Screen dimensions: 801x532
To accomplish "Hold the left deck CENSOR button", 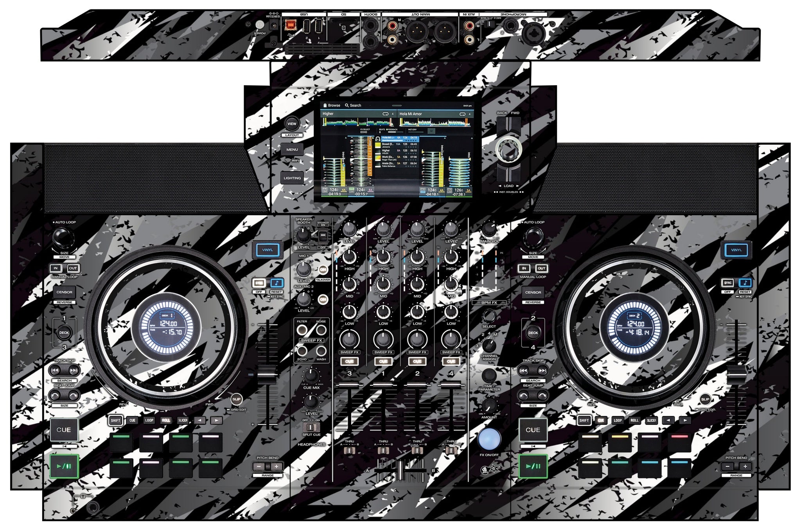I will (64, 292).
